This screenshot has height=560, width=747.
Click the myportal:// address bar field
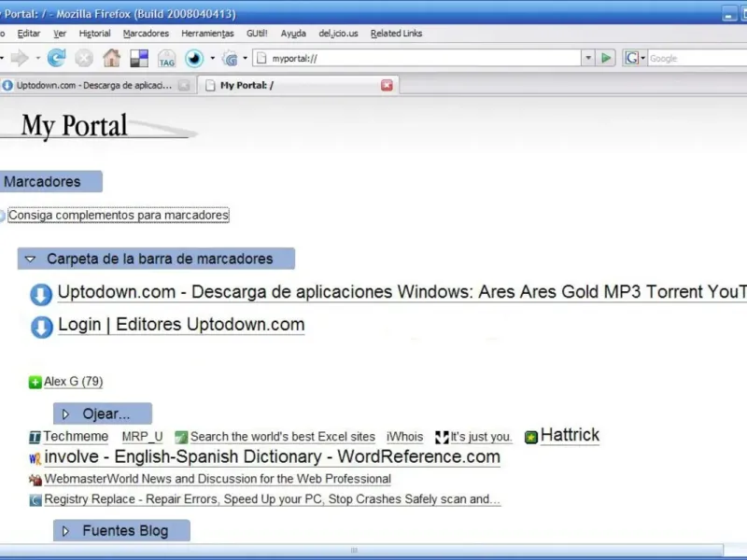[x=416, y=58]
